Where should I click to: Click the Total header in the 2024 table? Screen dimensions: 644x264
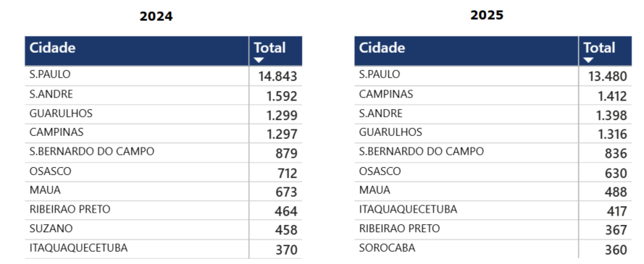269,48
